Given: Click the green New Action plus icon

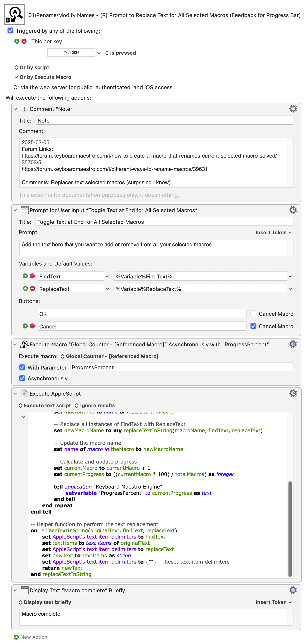Looking at the screenshot, I should click(16, 637).
